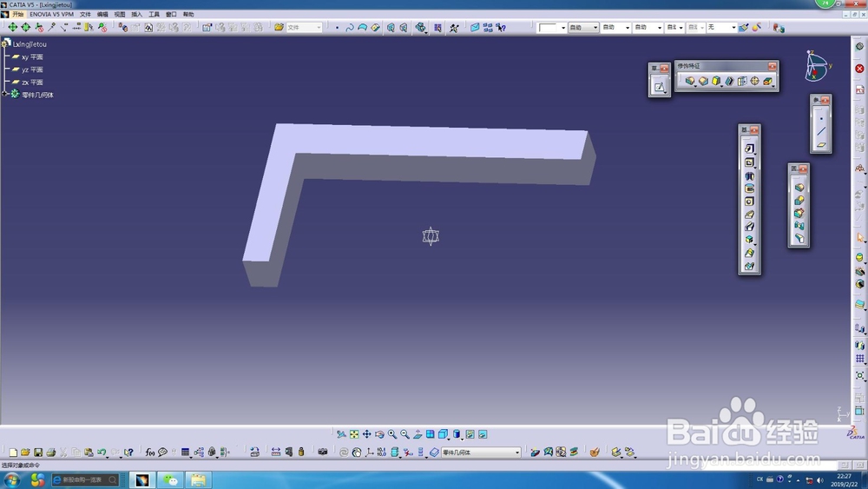
Task: Close the 修饰特征 floating toolbar
Action: pos(772,66)
